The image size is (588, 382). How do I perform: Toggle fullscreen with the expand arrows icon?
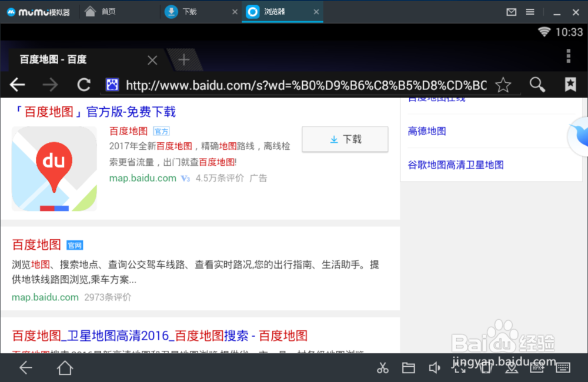tap(460, 368)
